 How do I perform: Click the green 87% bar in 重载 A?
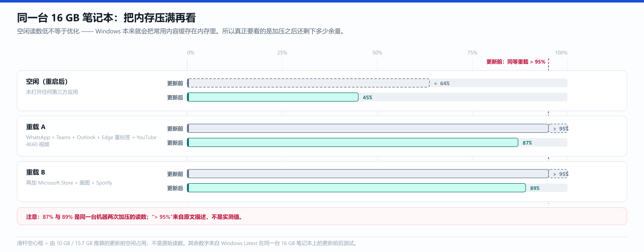tap(353, 142)
